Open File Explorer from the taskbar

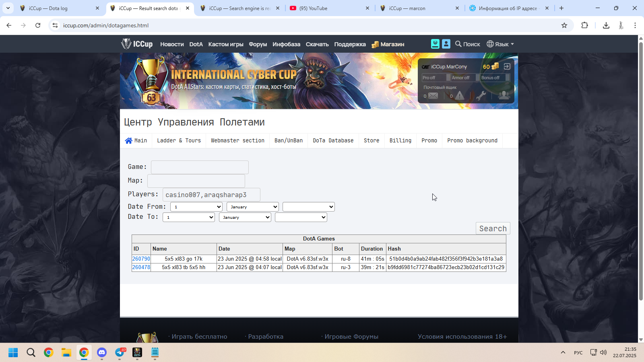(66, 352)
